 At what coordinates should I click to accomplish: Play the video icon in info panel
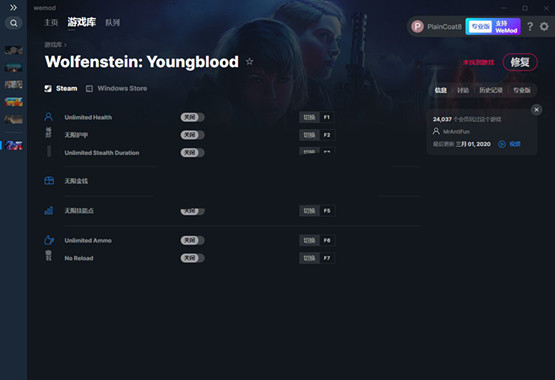coord(502,144)
